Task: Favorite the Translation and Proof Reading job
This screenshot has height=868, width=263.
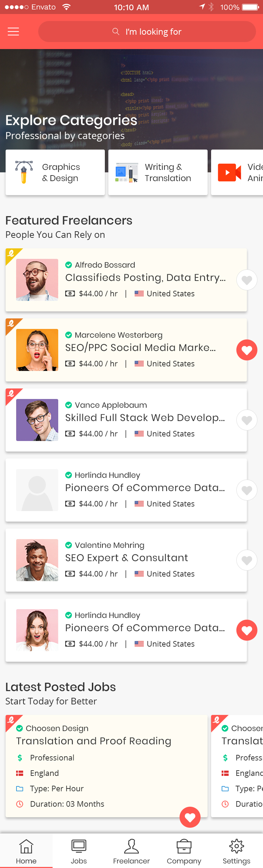Action: [190, 818]
